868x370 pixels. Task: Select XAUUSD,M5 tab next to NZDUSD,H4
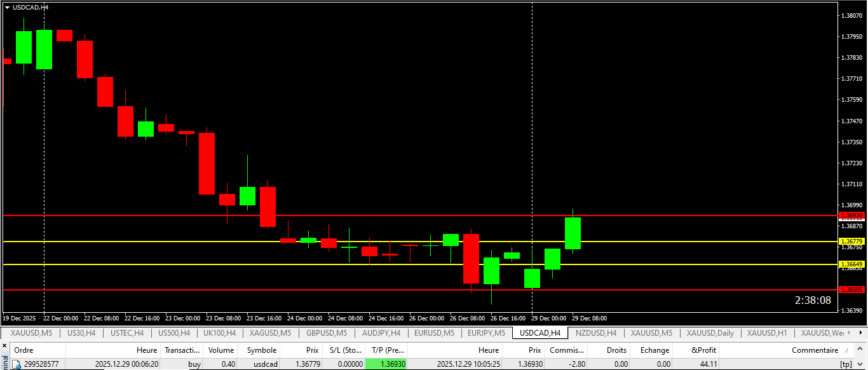pyautogui.click(x=651, y=332)
